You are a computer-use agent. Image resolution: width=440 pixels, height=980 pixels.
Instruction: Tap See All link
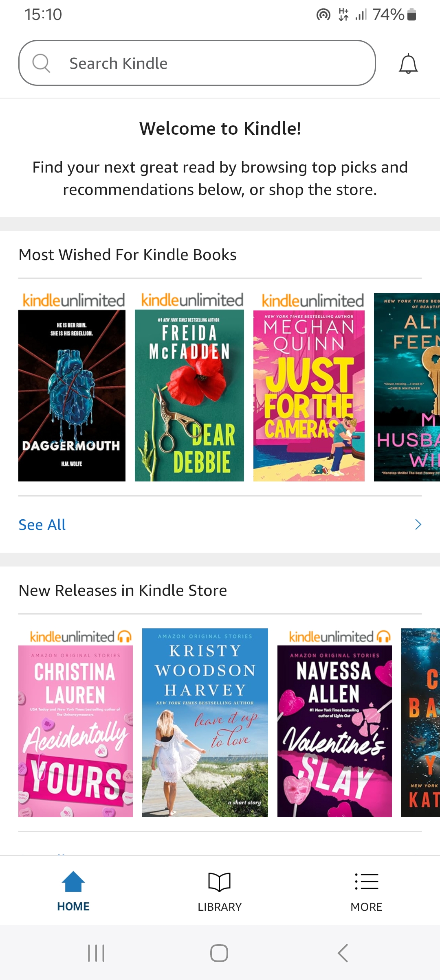tap(42, 525)
